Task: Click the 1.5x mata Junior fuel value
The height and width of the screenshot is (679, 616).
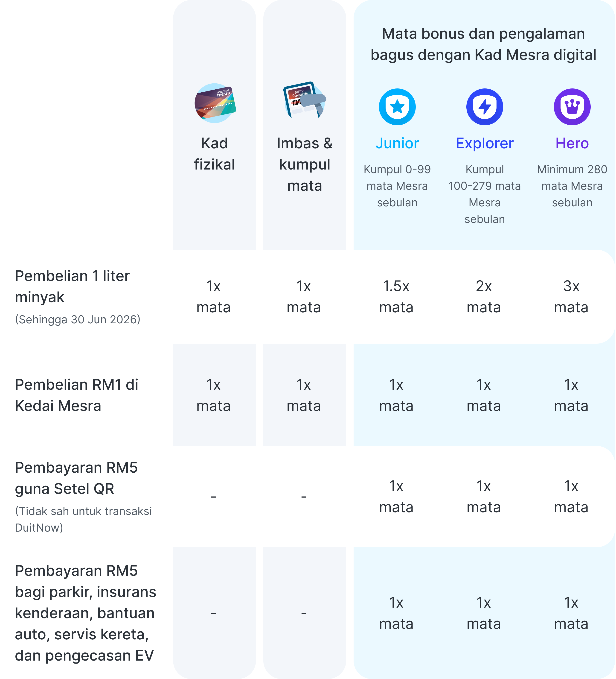Action: pos(396,297)
